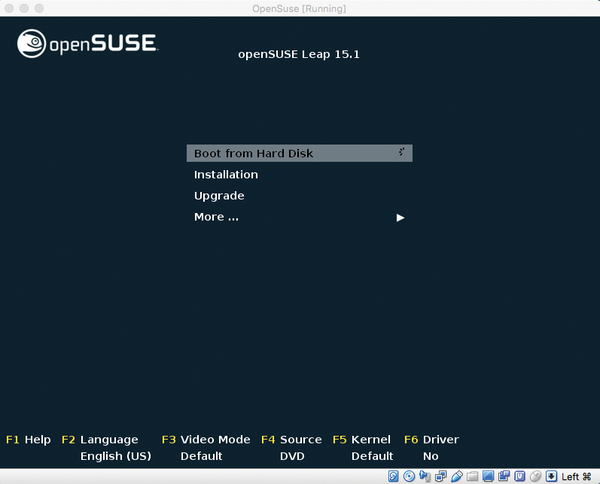The width and height of the screenshot is (600, 484).
Task: Close the OpenSuse VM window
Action: click(x=9, y=8)
